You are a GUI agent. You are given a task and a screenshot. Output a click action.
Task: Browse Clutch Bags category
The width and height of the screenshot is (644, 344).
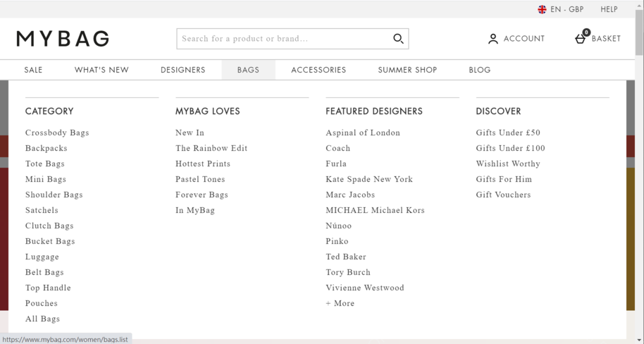click(x=49, y=226)
